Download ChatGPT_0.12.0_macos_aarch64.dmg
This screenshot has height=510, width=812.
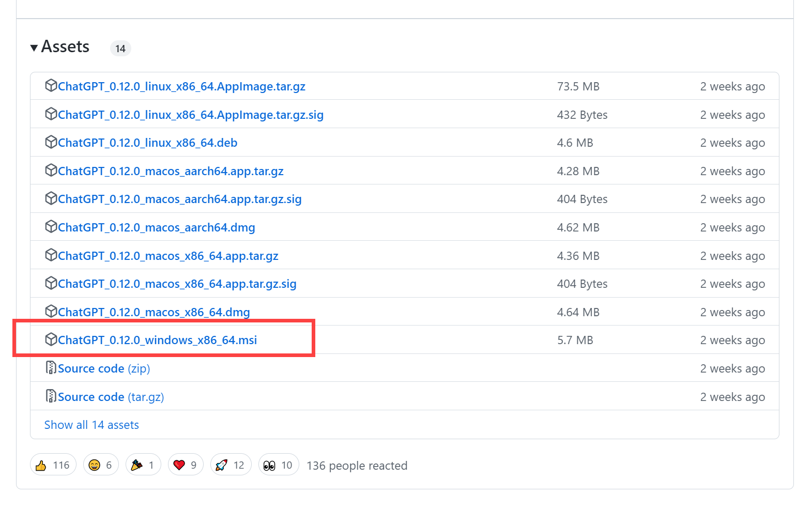[156, 227]
